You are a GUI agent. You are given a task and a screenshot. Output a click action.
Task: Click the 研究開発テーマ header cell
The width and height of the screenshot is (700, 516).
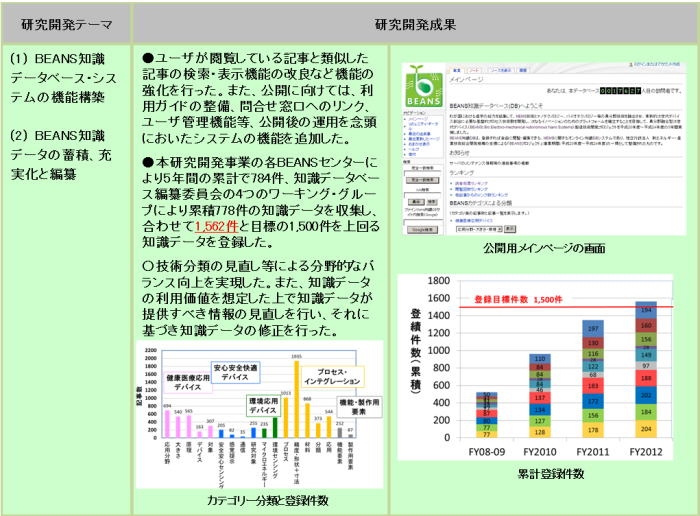tap(64, 22)
